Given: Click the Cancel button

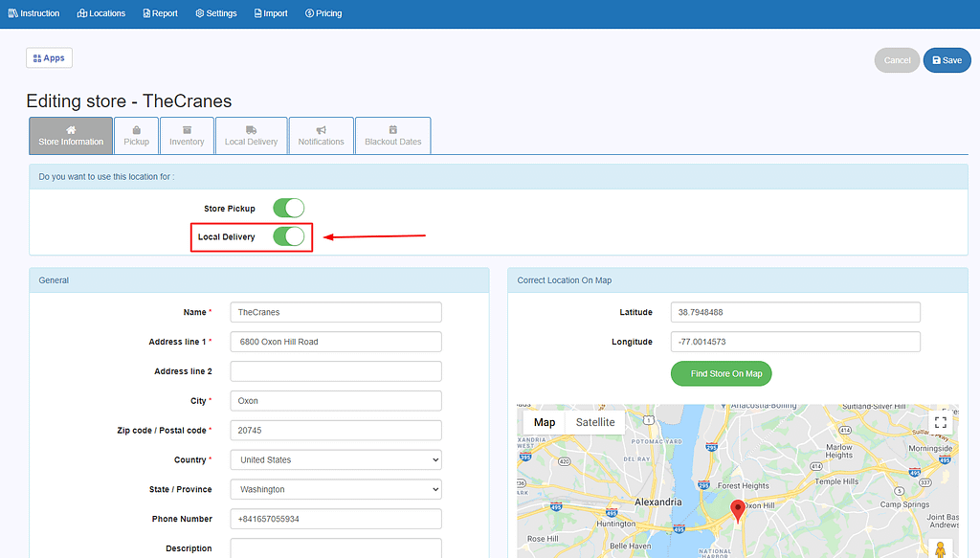Looking at the screenshot, I should point(897,60).
